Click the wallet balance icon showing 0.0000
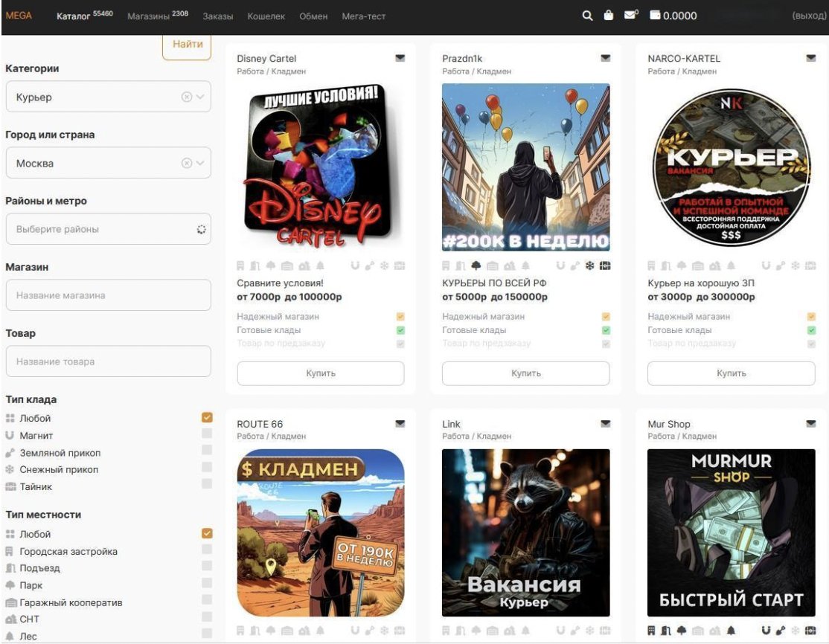The width and height of the screenshot is (829, 644). [x=655, y=16]
